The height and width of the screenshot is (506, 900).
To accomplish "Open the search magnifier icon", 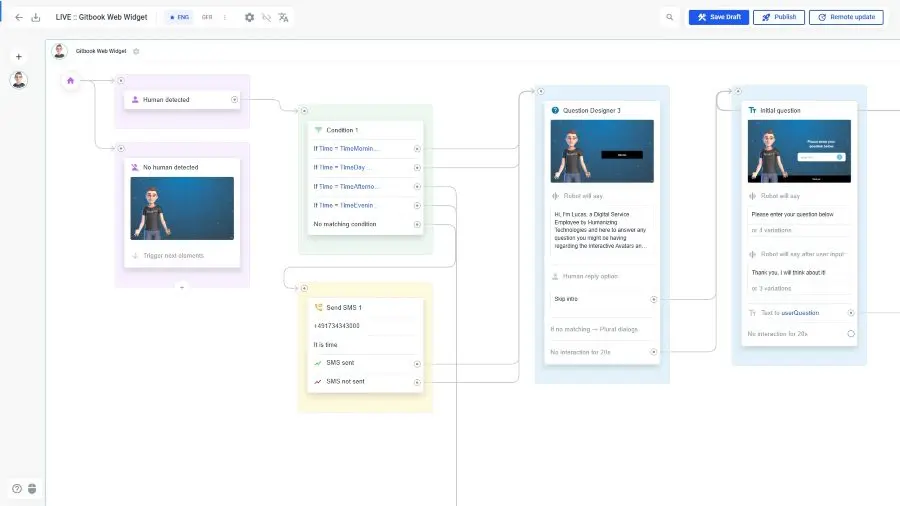I will coord(670,17).
